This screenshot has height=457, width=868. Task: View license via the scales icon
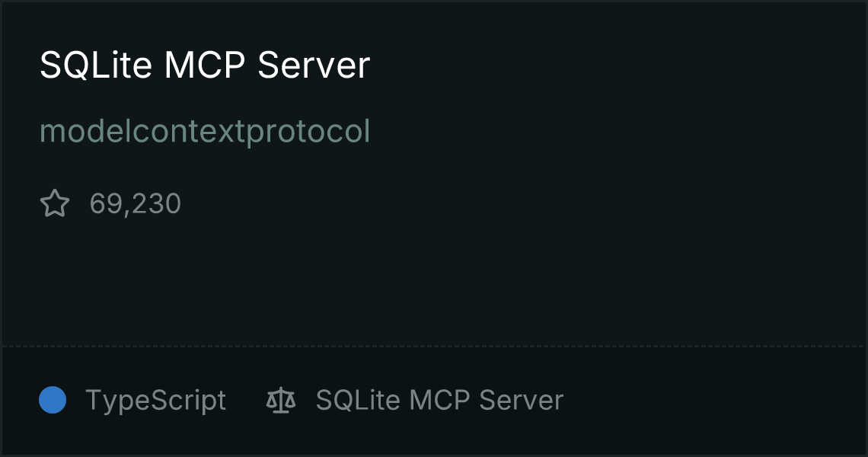tap(281, 400)
